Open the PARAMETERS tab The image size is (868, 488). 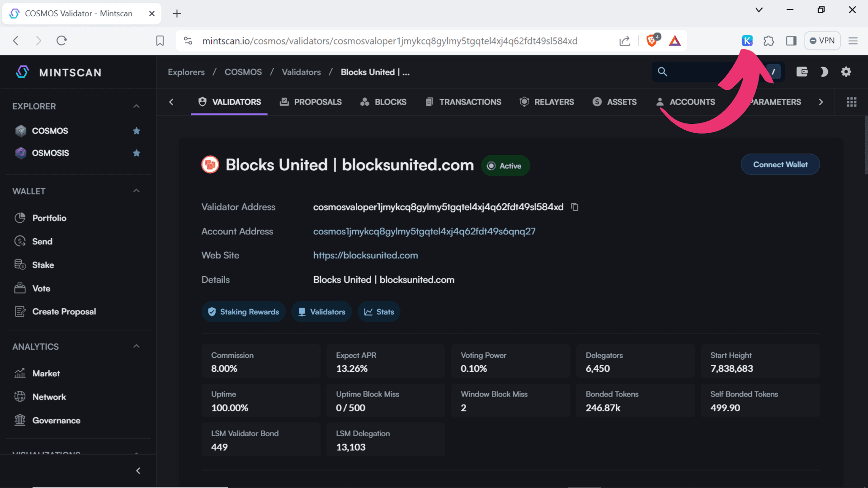tap(775, 102)
